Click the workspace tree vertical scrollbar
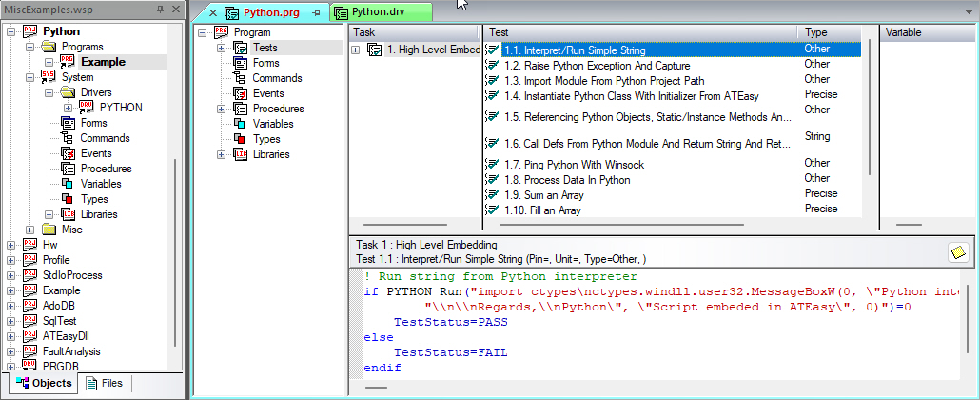Screen dimensions: 980x400 point(176,253)
